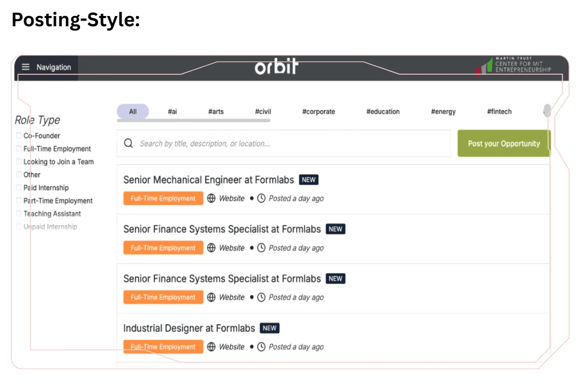Click the Role Type heading
Image resolution: width=581 pixels, height=392 pixels.
38,120
